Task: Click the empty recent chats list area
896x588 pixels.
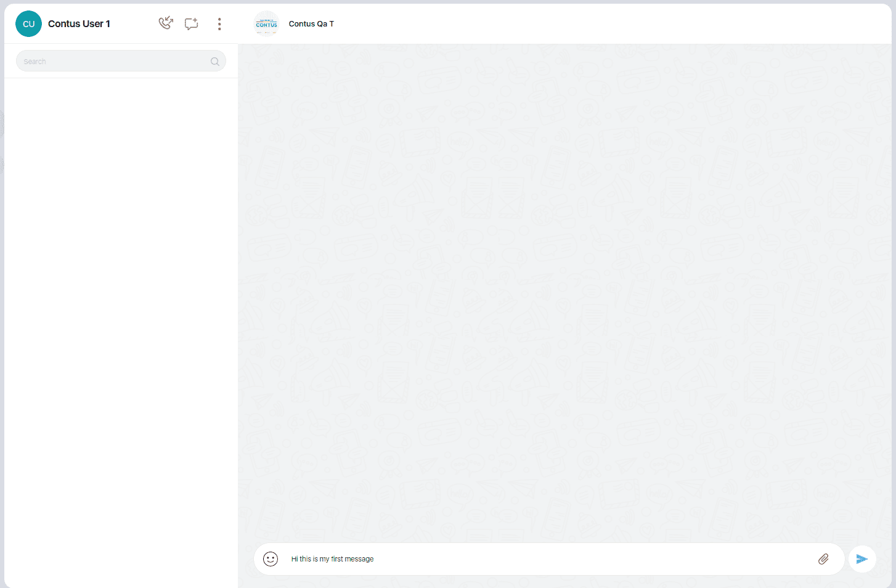Action: point(121,308)
